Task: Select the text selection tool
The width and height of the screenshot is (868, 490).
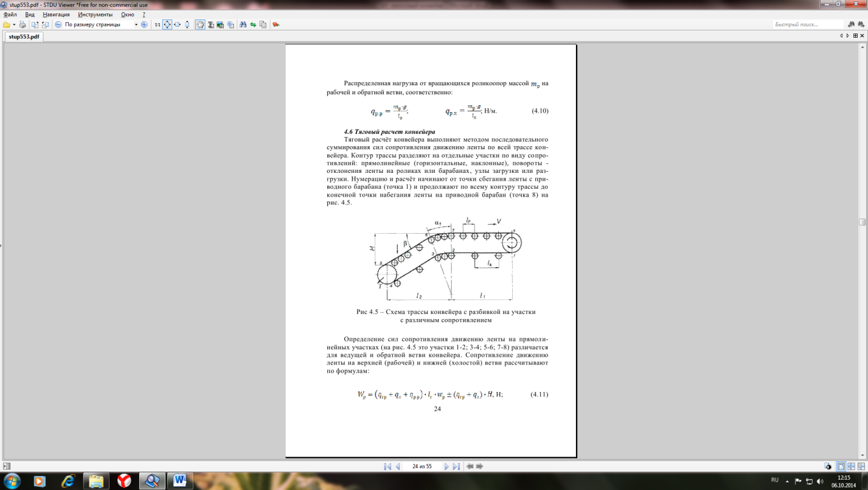Action: [x=210, y=24]
